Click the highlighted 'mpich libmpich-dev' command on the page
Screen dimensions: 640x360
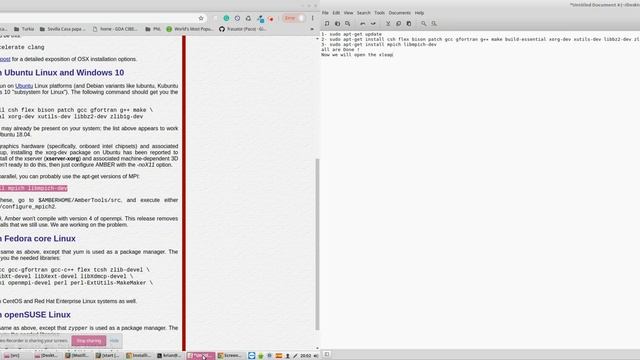(x=33, y=188)
